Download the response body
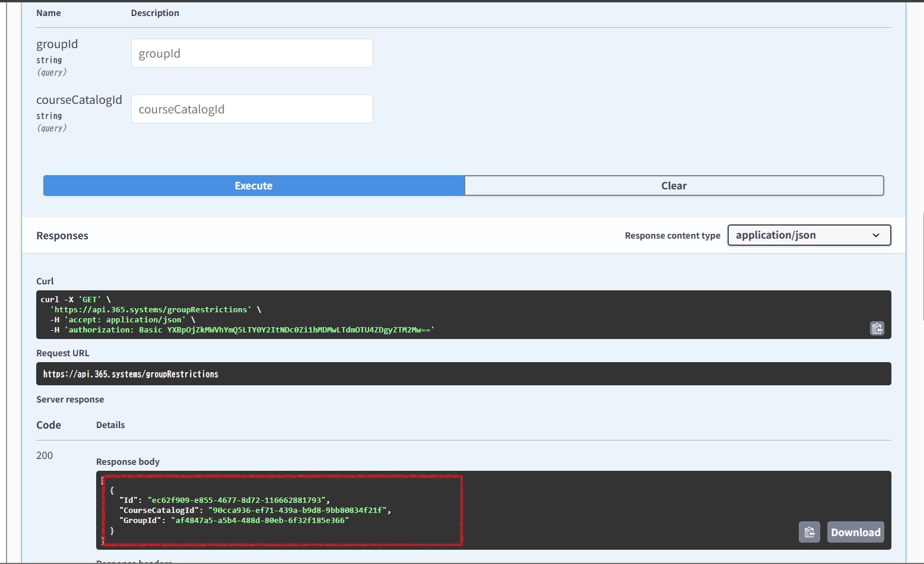The image size is (924, 564). click(x=856, y=532)
